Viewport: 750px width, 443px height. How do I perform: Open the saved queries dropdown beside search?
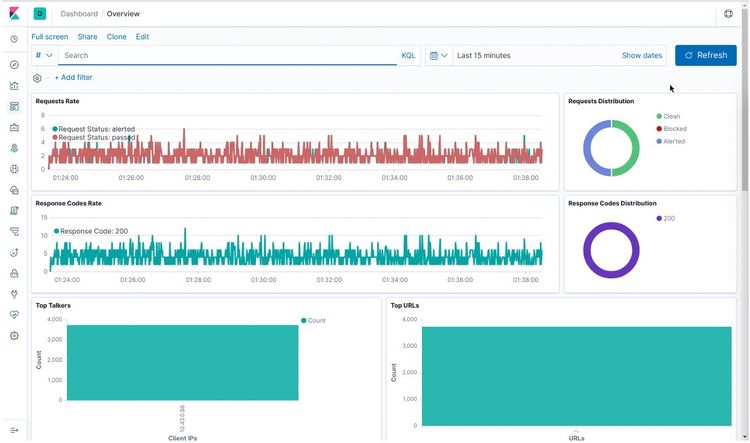click(x=44, y=56)
